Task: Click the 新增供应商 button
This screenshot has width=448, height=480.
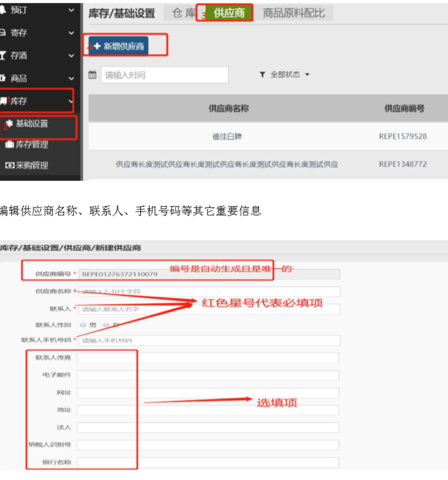Action: pos(118,46)
